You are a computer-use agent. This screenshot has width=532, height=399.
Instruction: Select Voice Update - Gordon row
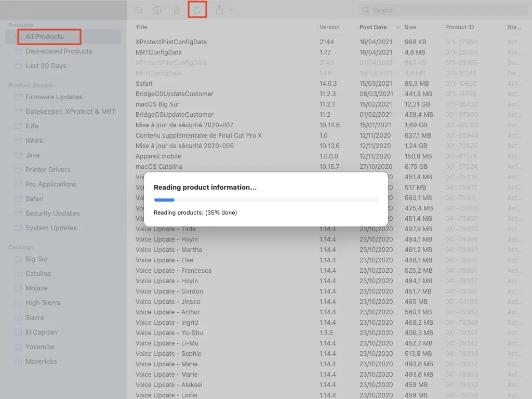click(329, 291)
